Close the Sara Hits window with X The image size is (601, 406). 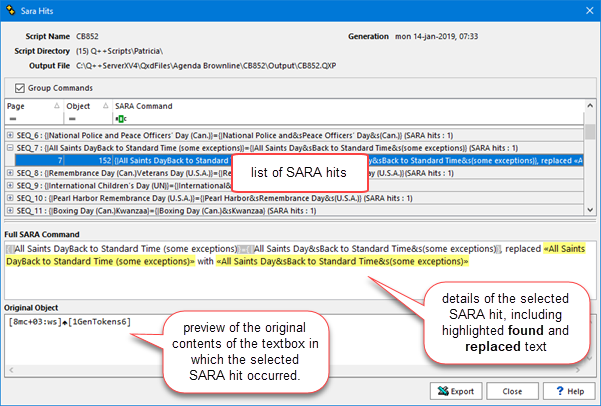[x=590, y=11]
